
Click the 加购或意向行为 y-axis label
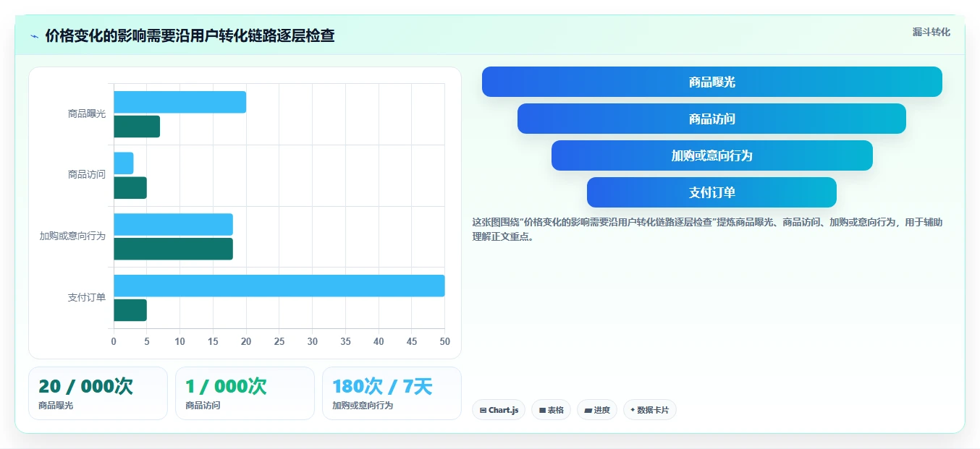pos(72,236)
